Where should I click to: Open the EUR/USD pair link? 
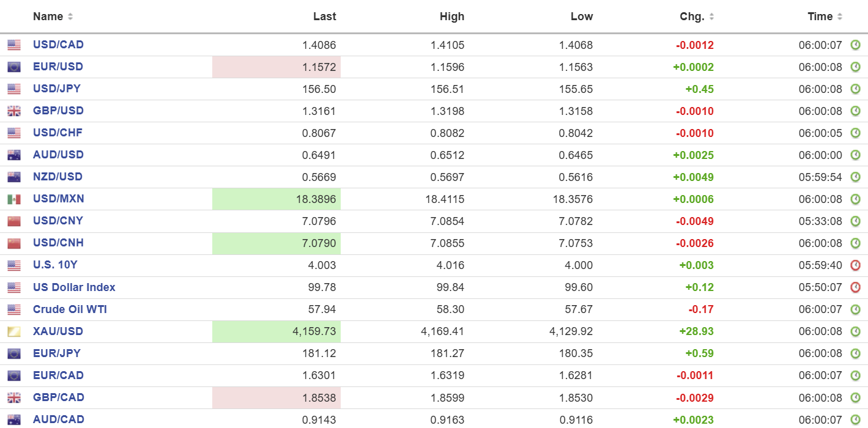pyautogui.click(x=58, y=67)
